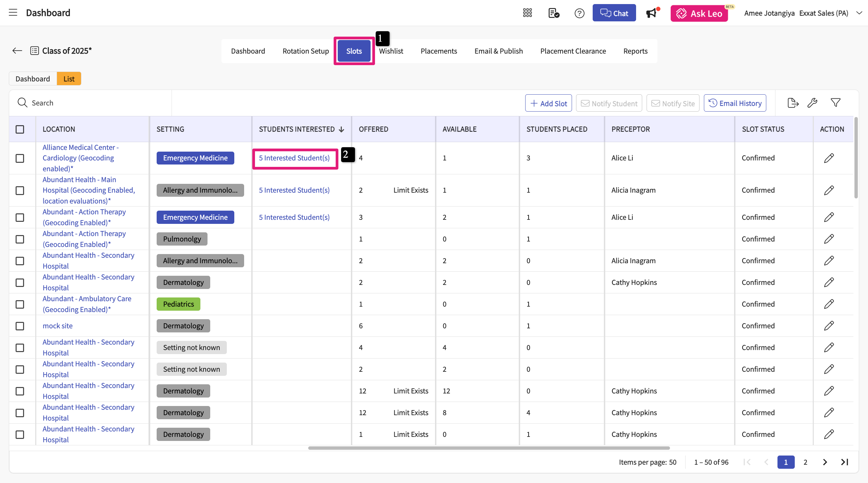Select the mock site row checkbox

coord(20,326)
